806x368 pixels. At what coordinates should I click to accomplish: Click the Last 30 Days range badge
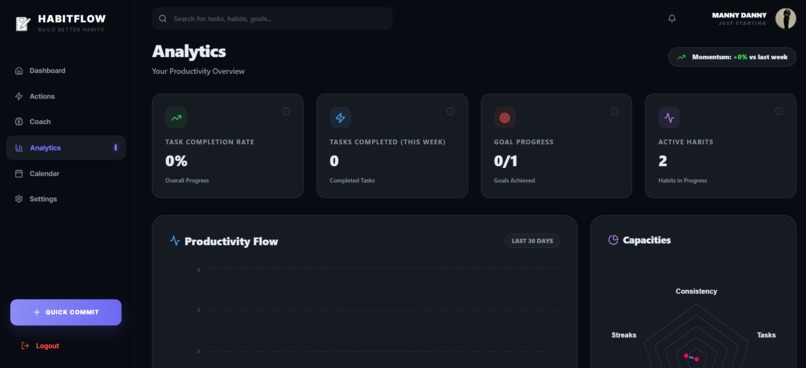532,241
